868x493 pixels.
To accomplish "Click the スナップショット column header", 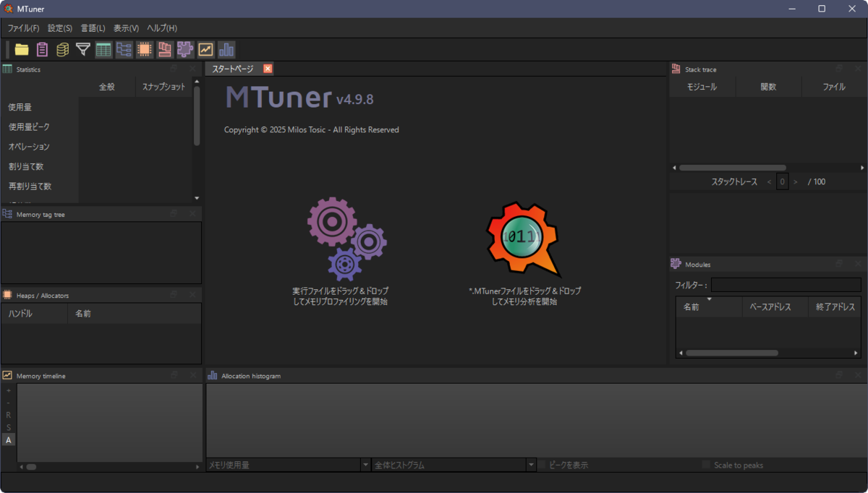I will 163,87.
